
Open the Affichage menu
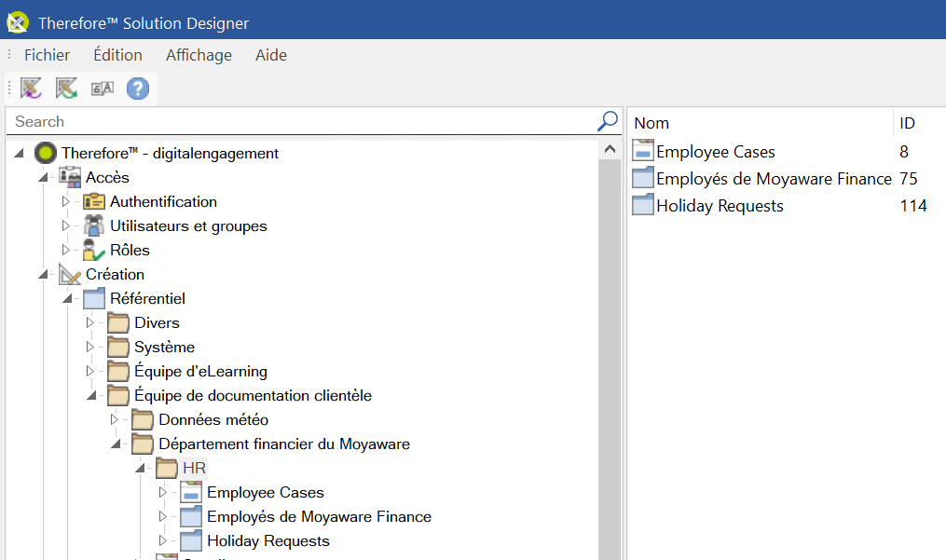pos(199,55)
